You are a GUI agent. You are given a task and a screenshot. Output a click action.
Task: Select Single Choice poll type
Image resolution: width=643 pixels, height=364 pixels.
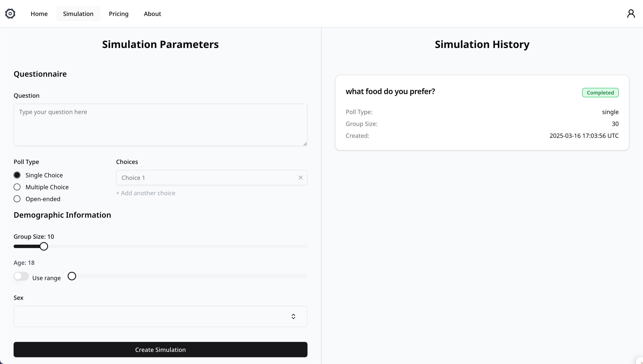pos(17,175)
